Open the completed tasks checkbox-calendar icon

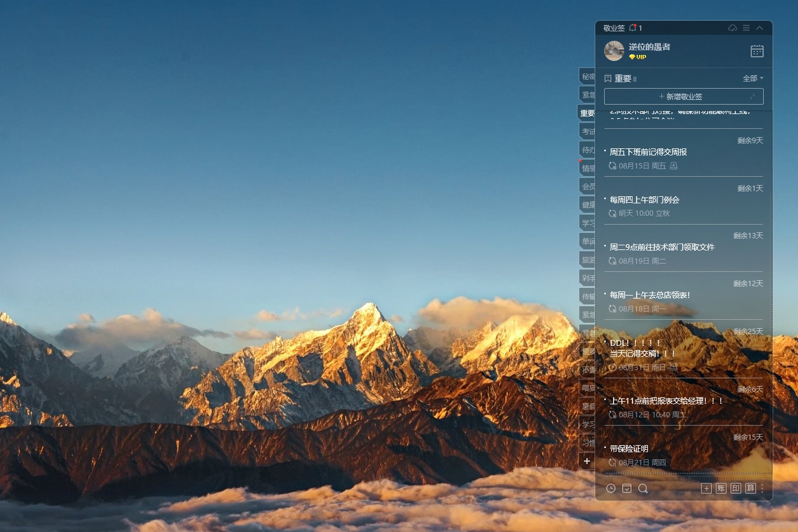(x=627, y=488)
